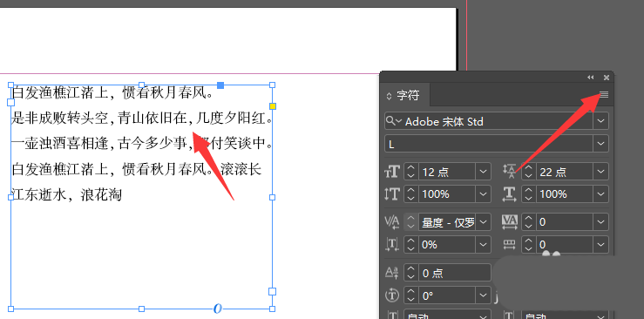Open the 字符 panel flyout menu icon
This screenshot has width=644, height=319.
click(604, 95)
